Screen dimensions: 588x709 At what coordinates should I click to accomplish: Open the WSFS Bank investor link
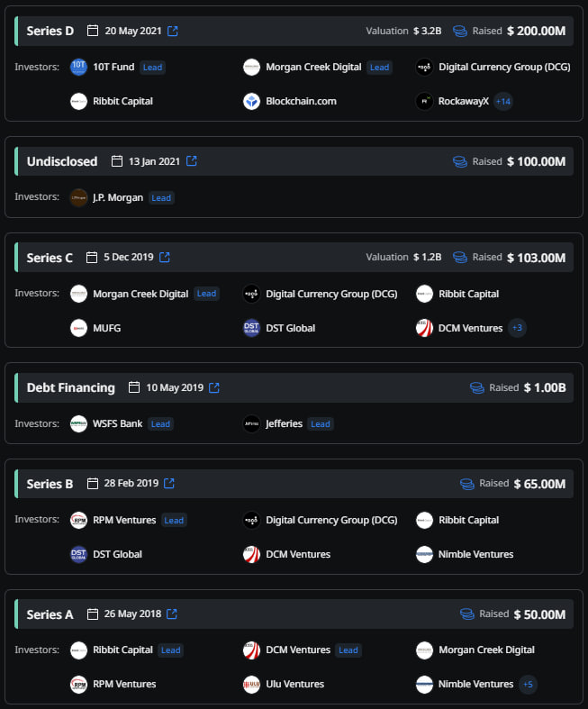(x=117, y=423)
